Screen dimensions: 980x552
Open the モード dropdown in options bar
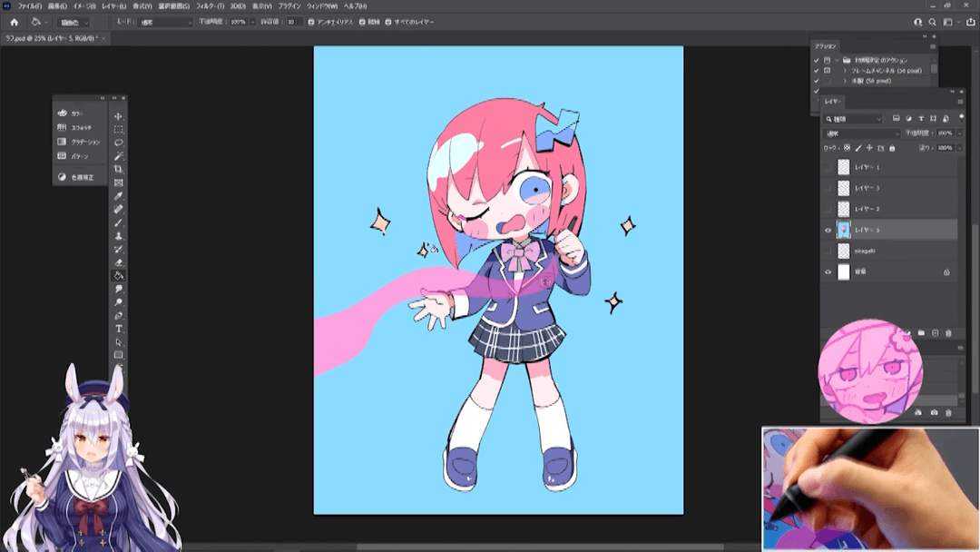(168, 22)
